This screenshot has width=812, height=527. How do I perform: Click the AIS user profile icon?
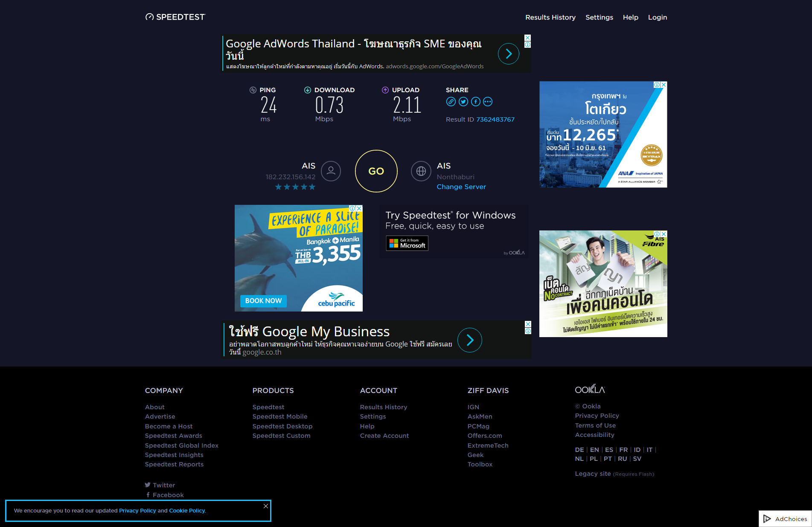coord(331,171)
